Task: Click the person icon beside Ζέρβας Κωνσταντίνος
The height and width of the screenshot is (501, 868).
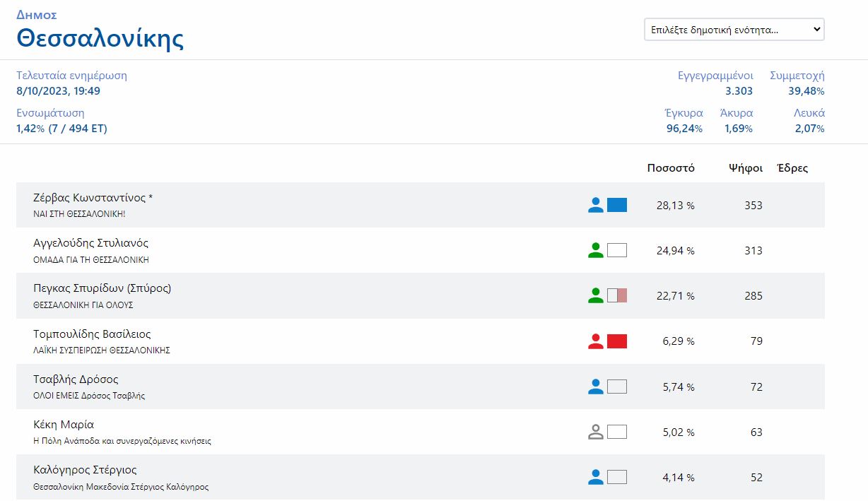Action: point(596,205)
